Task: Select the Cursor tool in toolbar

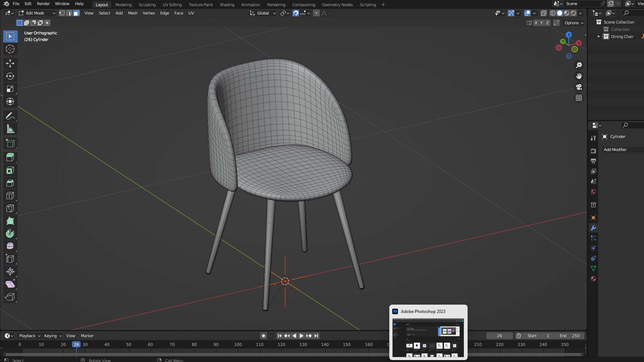Action: [x=10, y=49]
